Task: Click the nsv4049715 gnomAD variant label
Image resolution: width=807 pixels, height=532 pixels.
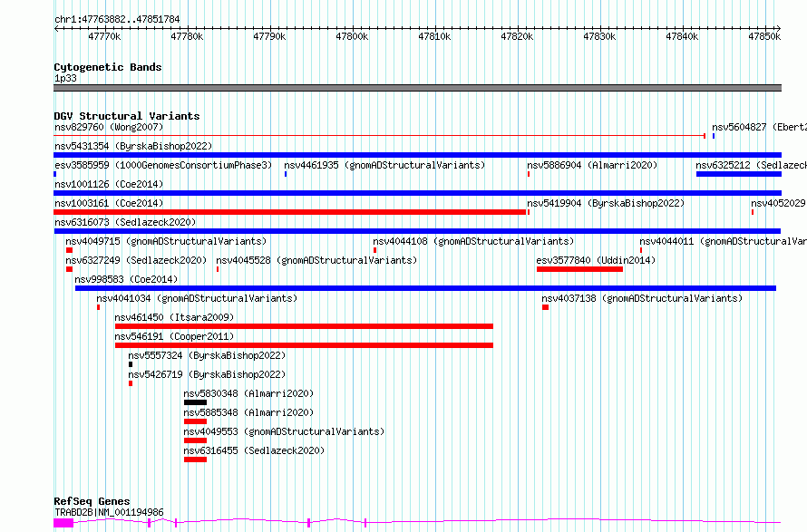Action: [166, 241]
